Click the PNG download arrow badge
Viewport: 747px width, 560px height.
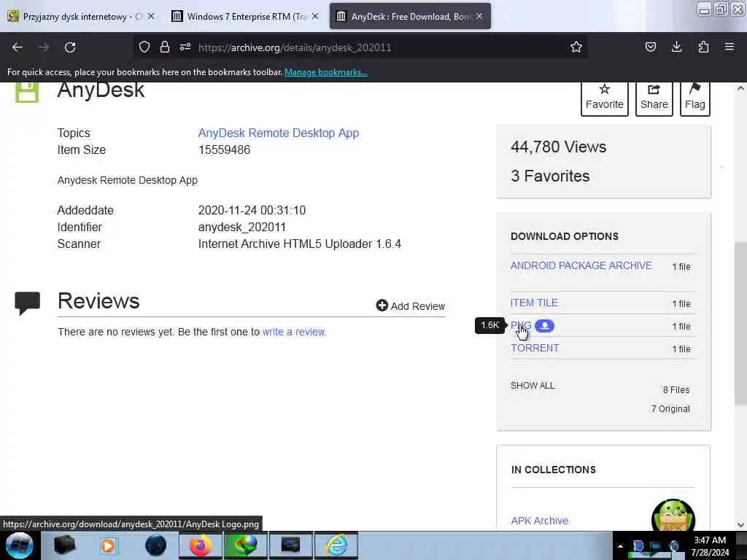pyautogui.click(x=544, y=326)
